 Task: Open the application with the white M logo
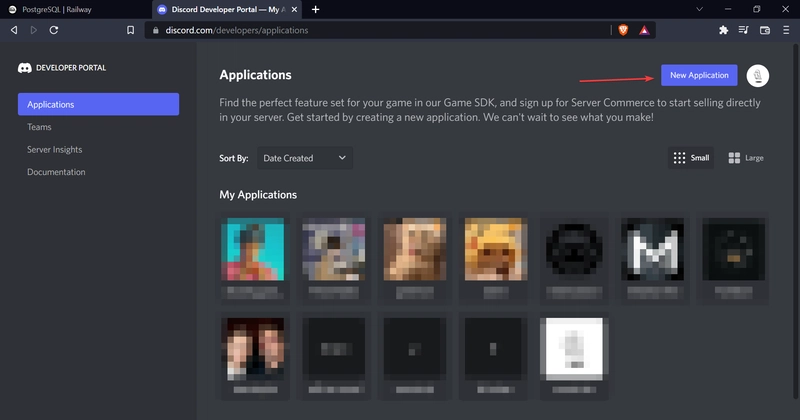click(x=652, y=249)
